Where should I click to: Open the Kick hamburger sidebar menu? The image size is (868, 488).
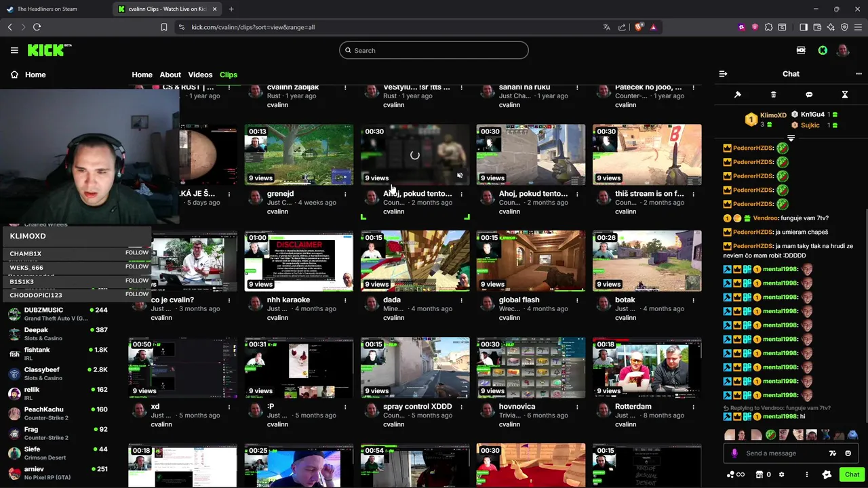pyautogui.click(x=14, y=50)
